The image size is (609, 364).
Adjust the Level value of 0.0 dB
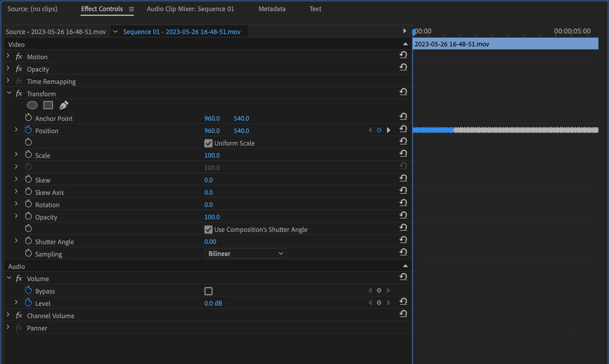pyautogui.click(x=213, y=304)
